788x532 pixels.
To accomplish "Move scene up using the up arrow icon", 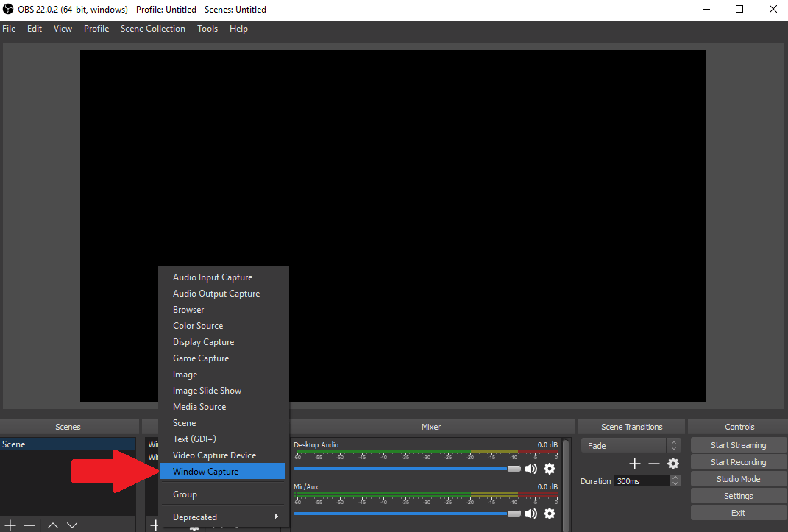I will (x=52, y=525).
